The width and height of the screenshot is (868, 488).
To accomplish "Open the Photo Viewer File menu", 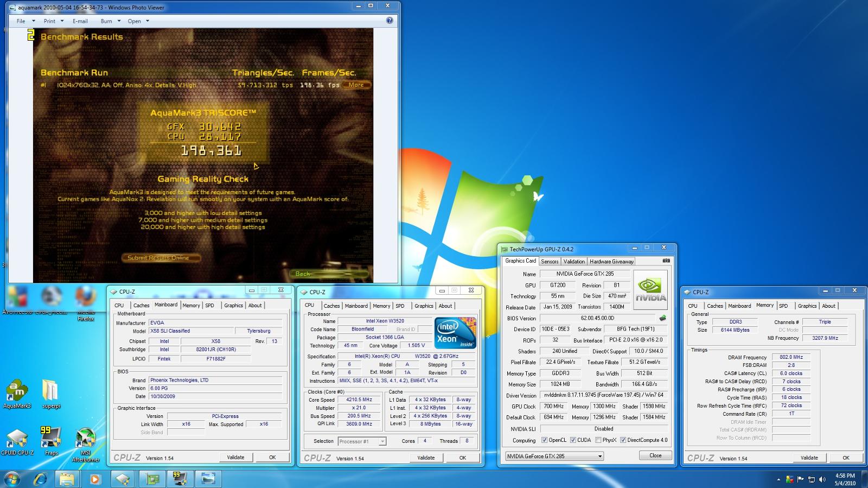I will pyautogui.click(x=25, y=21).
